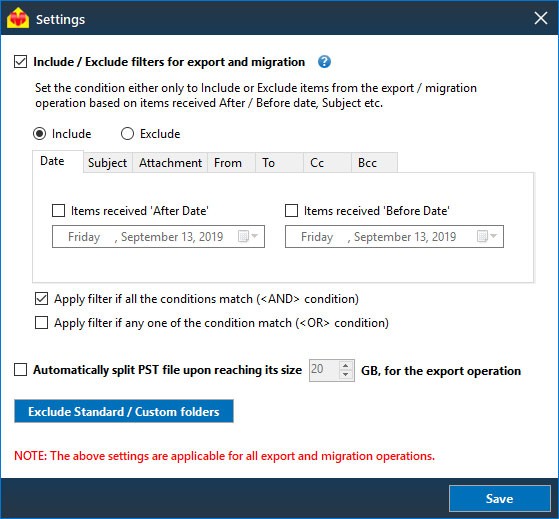Click the Save button
The height and width of the screenshot is (519, 559).
[499, 498]
